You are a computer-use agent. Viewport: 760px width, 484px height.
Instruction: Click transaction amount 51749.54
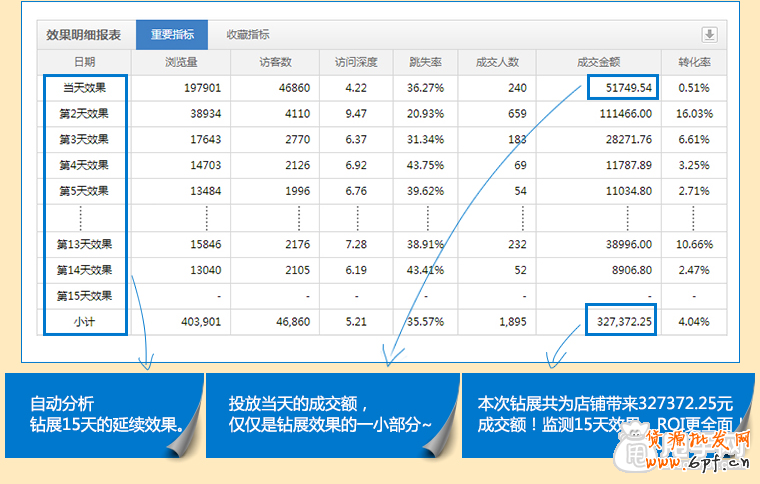(629, 88)
